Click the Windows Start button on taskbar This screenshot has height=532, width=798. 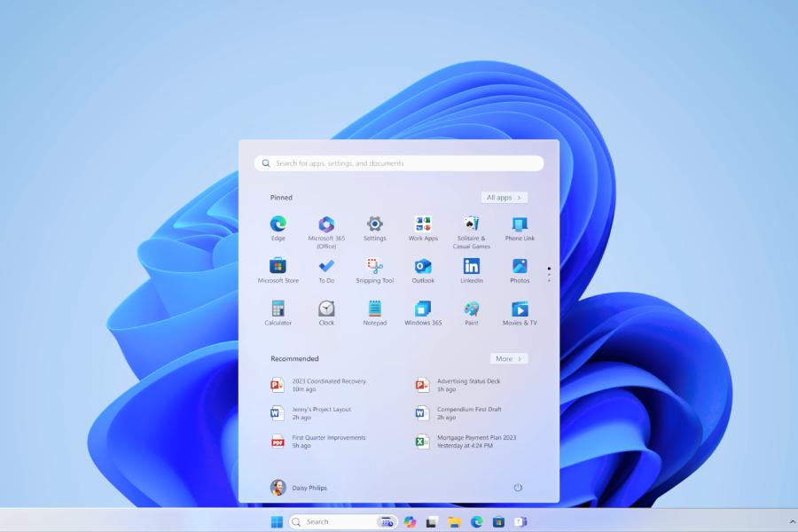pos(277,521)
